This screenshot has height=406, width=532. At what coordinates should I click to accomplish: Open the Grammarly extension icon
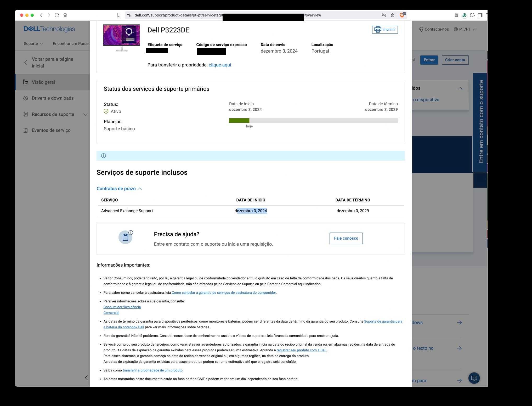click(x=464, y=15)
